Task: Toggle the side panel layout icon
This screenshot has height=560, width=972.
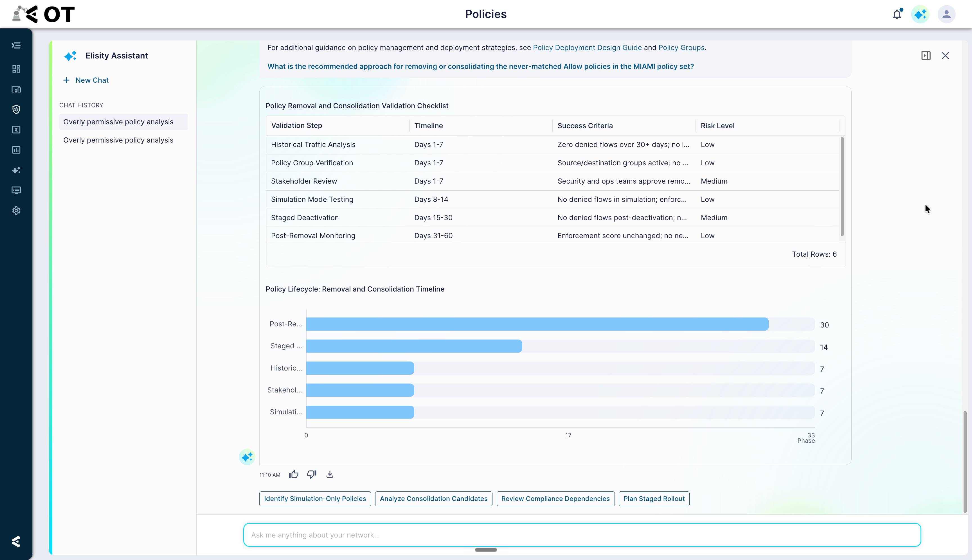Action: tap(926, 56)
